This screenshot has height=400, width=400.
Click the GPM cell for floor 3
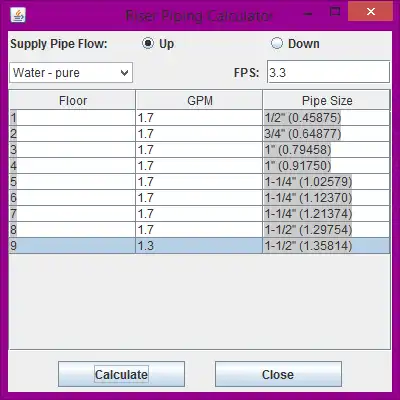coord(199,150)
